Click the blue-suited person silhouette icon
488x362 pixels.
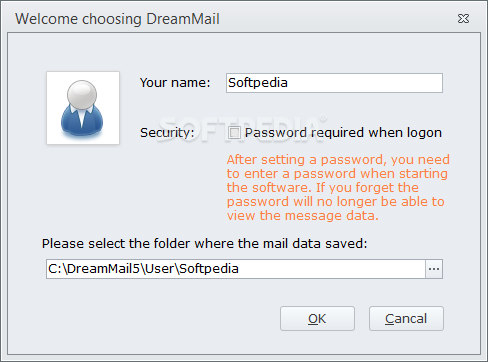pos(82,109)
